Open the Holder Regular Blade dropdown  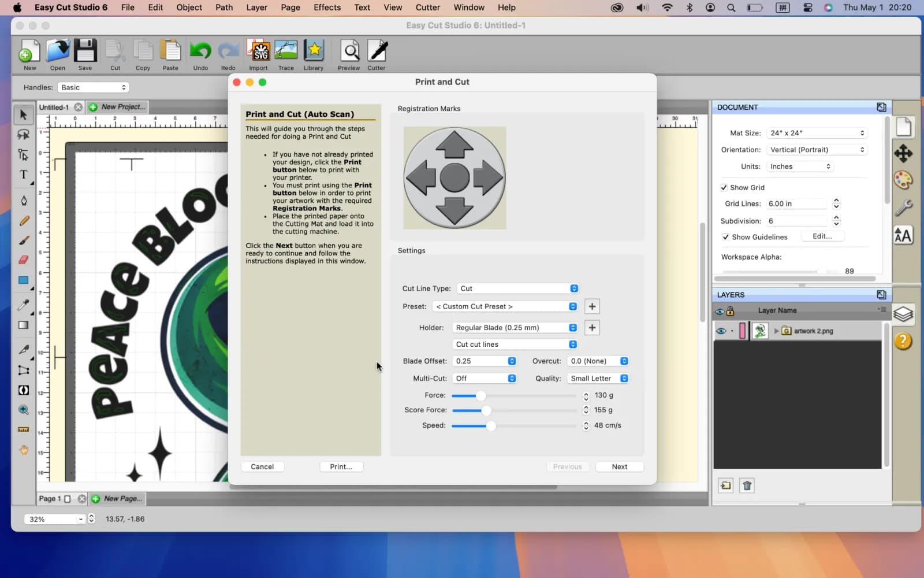[x=515, y=328]
